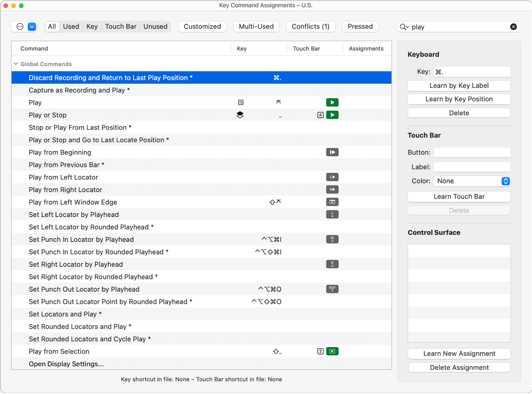Click the green Play Touch Bar icon

pyautogui.click(x=332, y=103)
